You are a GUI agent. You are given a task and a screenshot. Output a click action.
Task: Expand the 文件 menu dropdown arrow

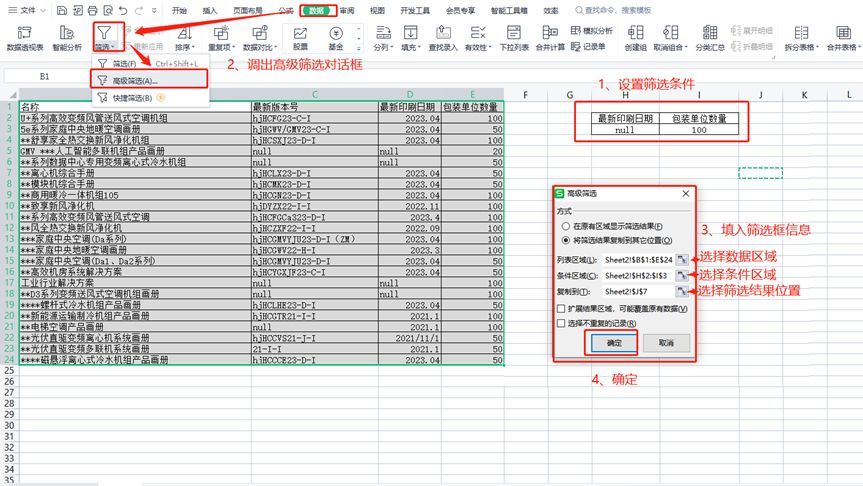point(43,10)
